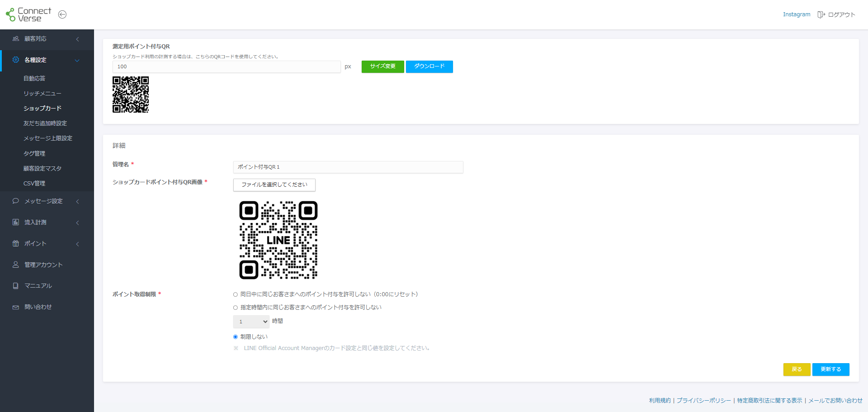The height and width of the screenshot is (412, 868).
Task: Open the 友だち追加時設定 submenu item
Action: [45, 123]
